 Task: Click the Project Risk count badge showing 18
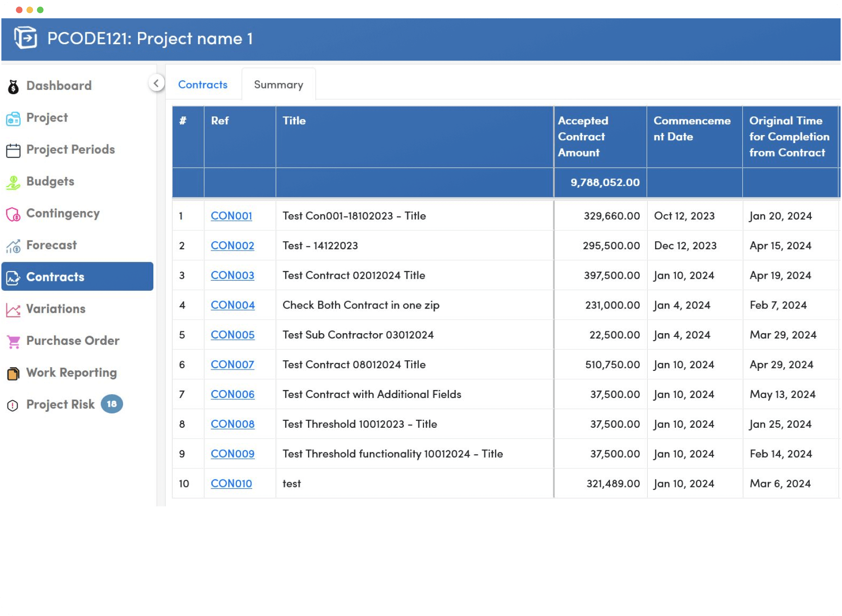click(x=112, y=404)
